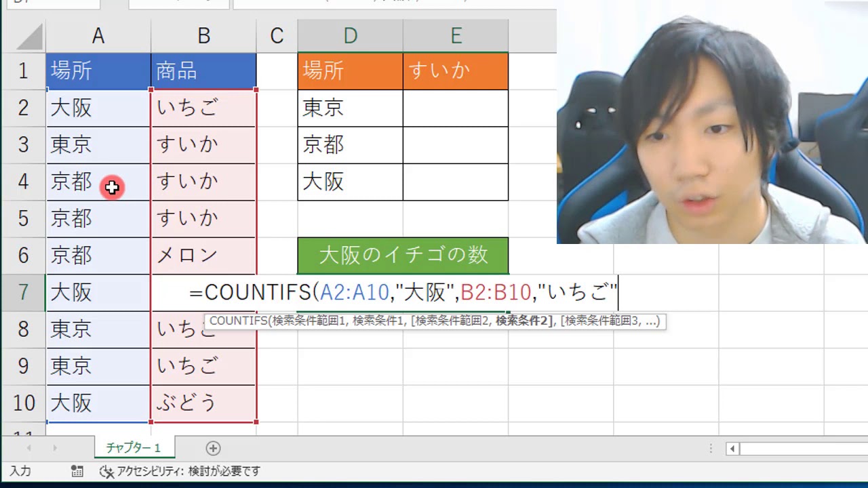Click cell A7 containing 大阪
Viewport: 868px width, 488px height.
click(x=98, y=293)
